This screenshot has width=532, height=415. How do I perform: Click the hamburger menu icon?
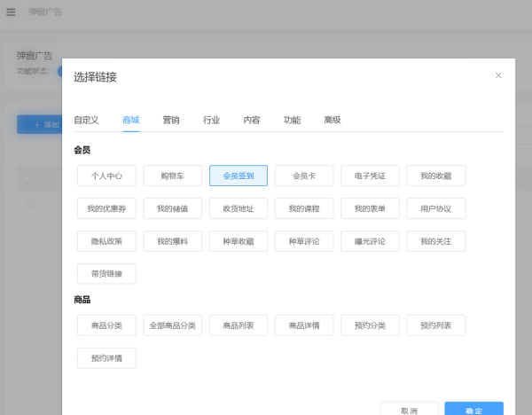pyautogui.click(x=11, y=12)
